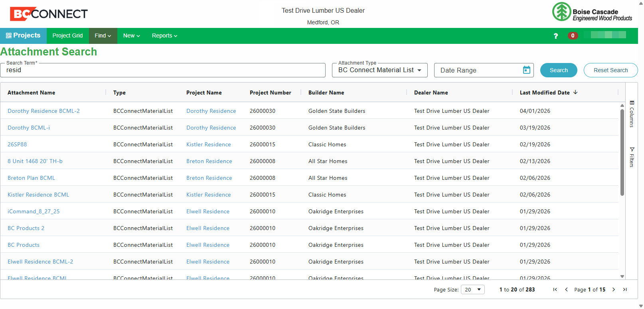Click the Medford, OR location text
This screenshot has height=309, width=644.
coord(323,22)
